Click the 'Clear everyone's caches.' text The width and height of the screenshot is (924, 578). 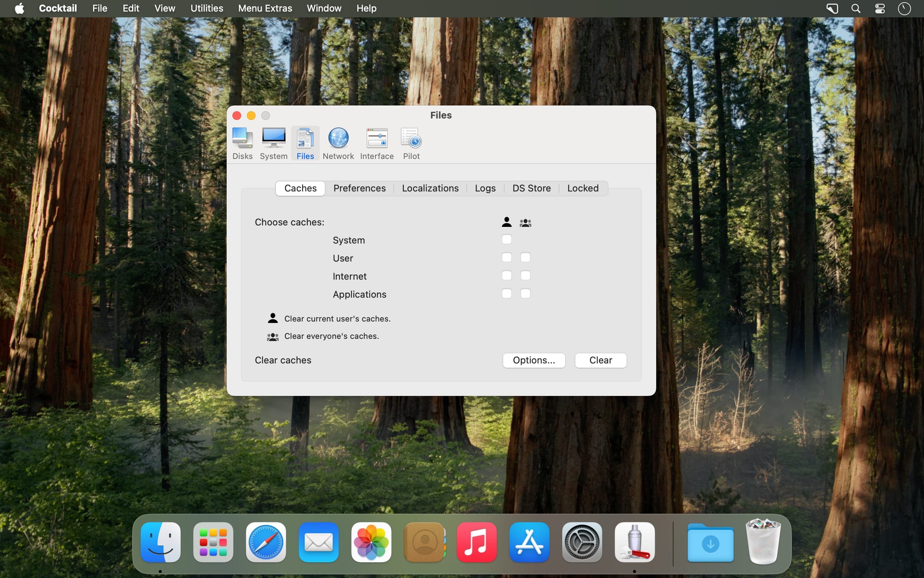[x=331, y=336]
